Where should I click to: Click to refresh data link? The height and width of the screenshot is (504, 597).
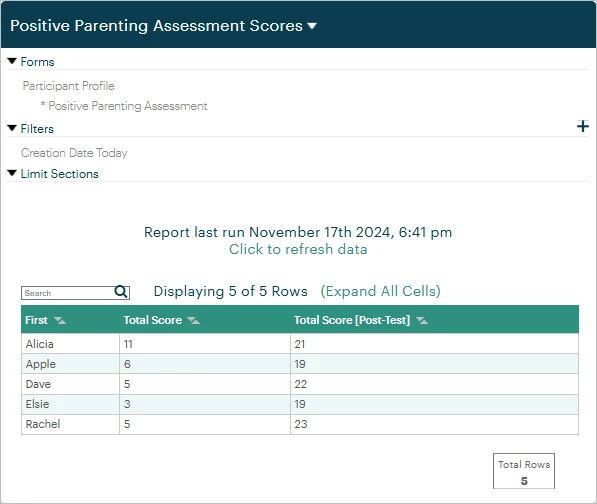pos(298,249)
